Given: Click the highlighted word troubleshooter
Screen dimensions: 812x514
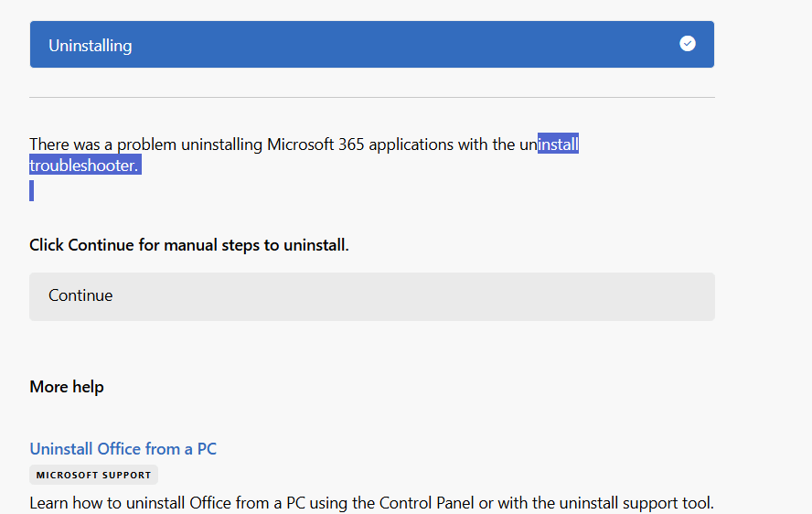Looking at the screenshot, I should (x=84, y=166).
